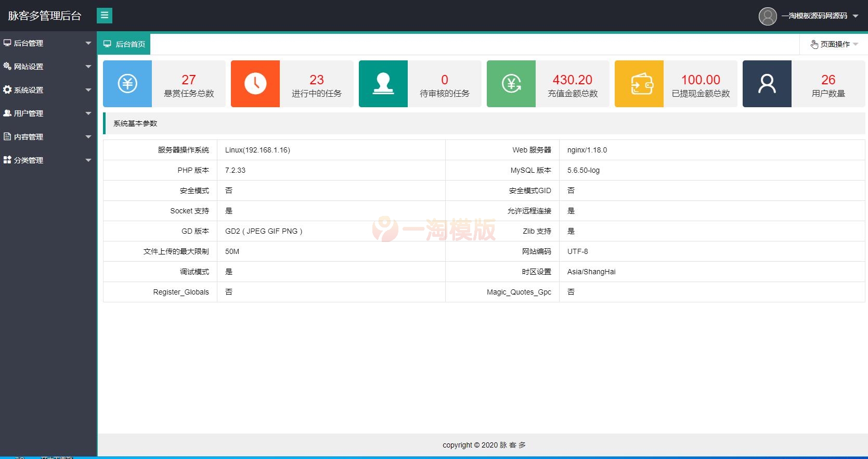This screenshot has height=459, width=868.
Task: Click the 调试模式 label
Action: click(195, 272)
